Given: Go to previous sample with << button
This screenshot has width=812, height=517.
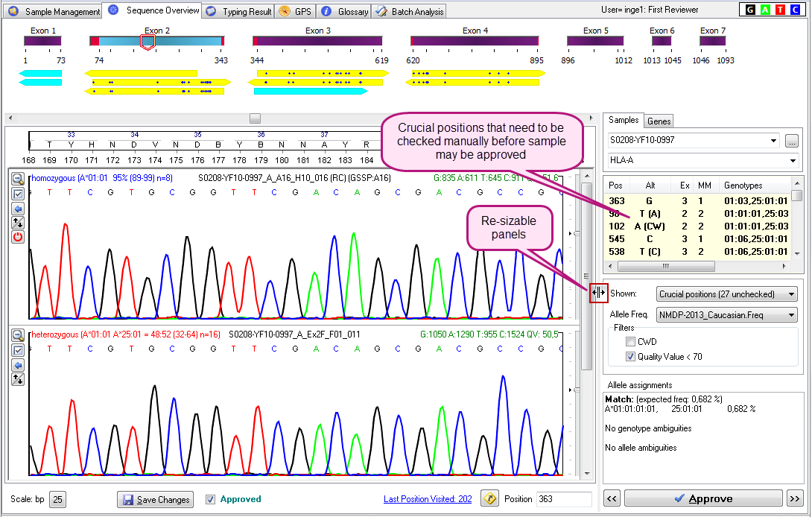Looking at the screenshot, I should pos(612,498).
